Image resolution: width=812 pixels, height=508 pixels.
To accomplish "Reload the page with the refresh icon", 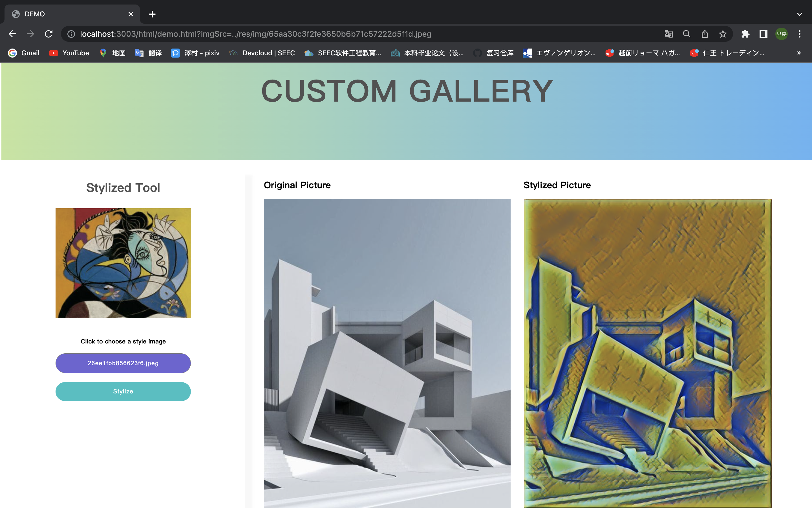I will click(x=49, y=34).
